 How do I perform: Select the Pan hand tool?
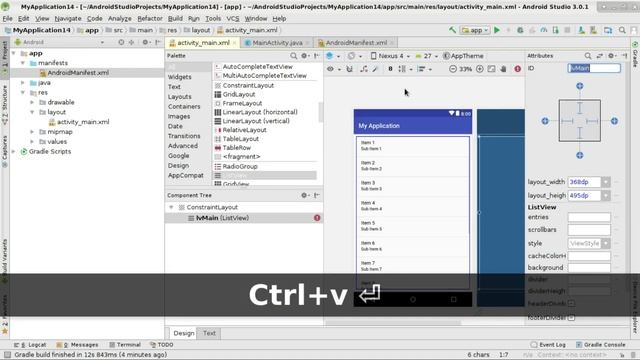503,69
